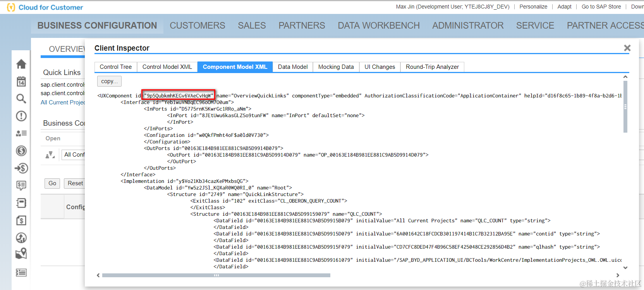Image resolution: width=644 pixels, height=290 pixels.
Task: Close the Client Inspector dialog
Action: [627, 48]
